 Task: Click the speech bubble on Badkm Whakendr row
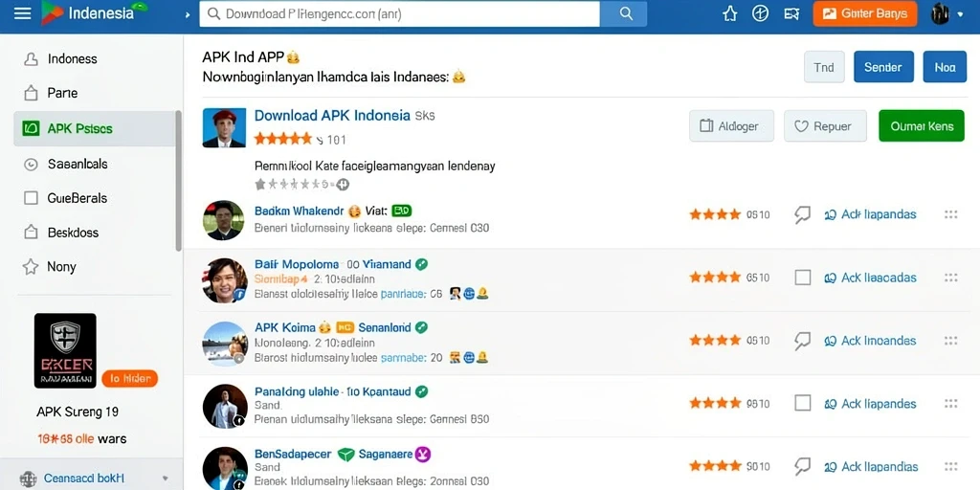[x=803, y=215]
